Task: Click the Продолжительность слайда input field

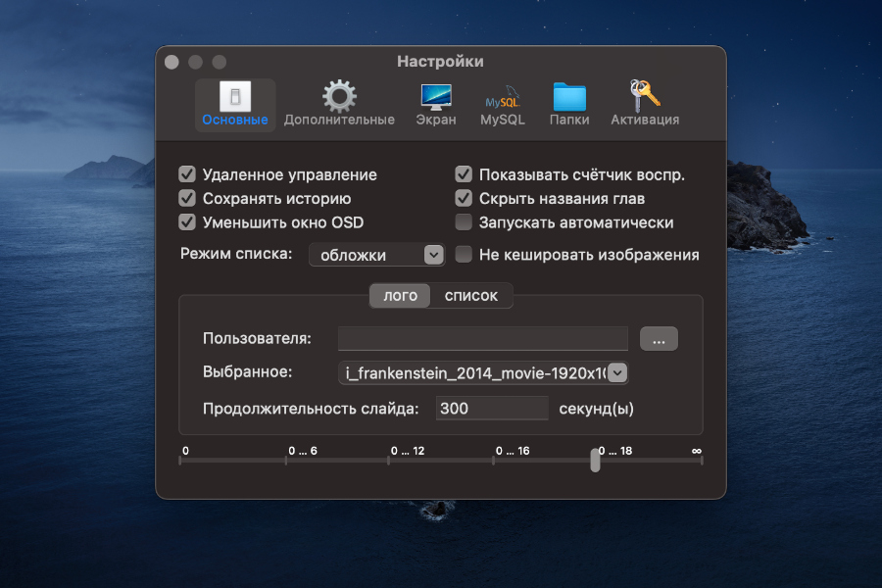Action: 492,408
